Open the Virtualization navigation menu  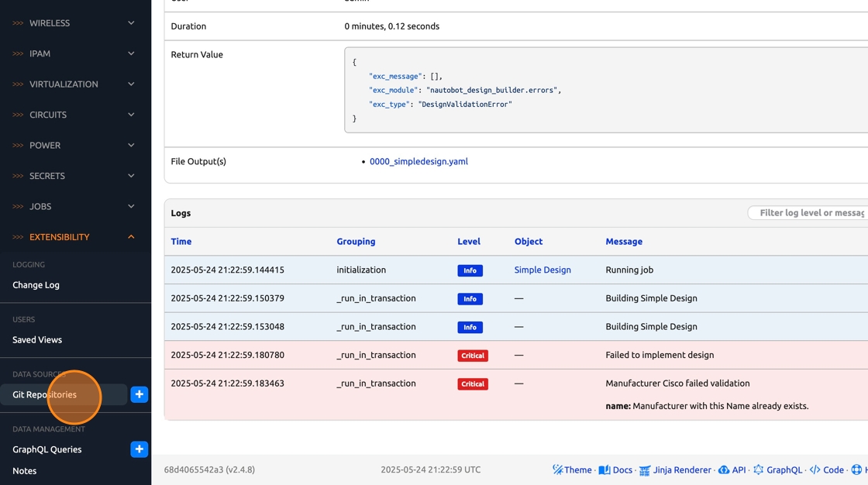[64, 84]
